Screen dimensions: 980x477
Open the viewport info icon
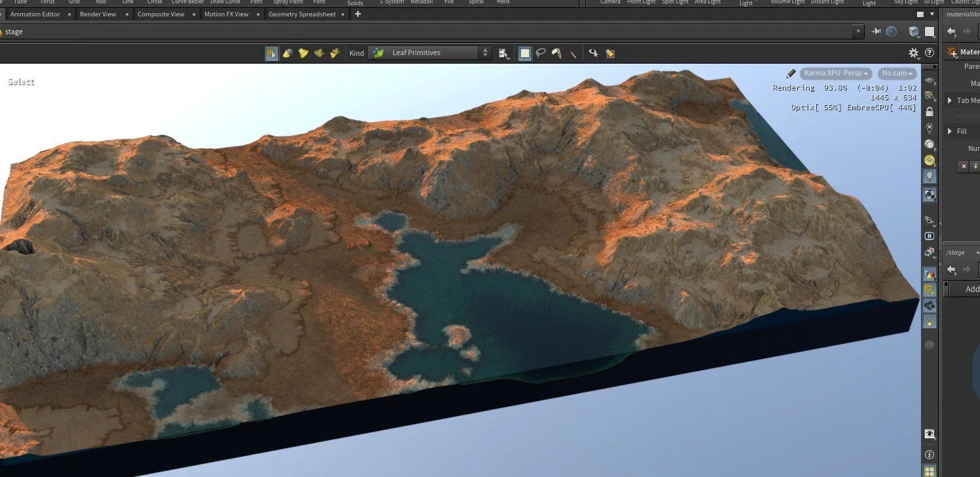pos(930,455)
